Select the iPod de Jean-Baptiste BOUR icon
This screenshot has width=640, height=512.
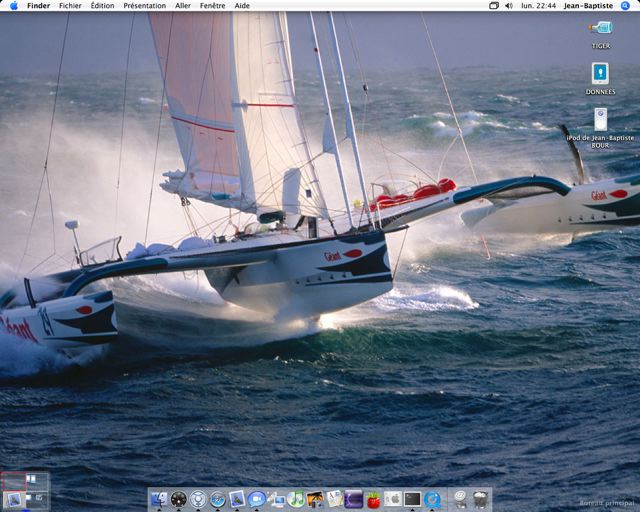(600, 119)
